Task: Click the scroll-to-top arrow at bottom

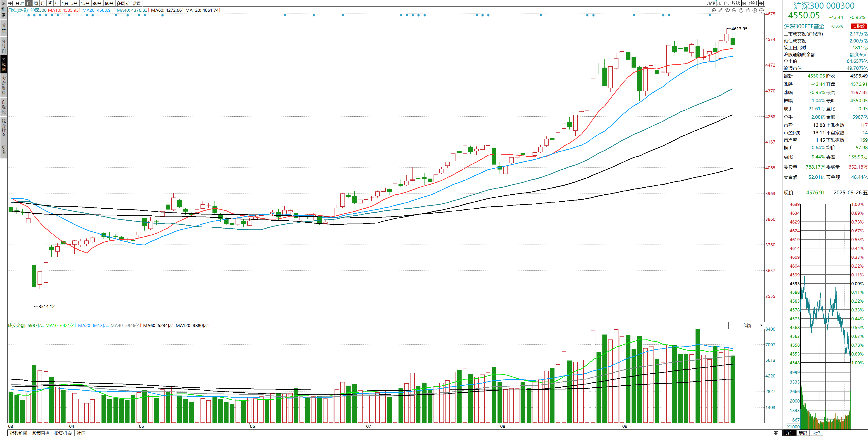Action: (776, 433)
